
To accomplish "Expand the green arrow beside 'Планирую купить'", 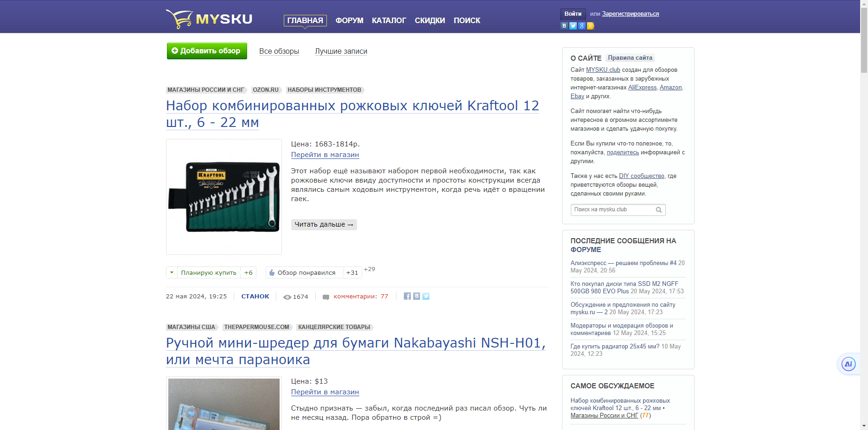I will point(172,272).
